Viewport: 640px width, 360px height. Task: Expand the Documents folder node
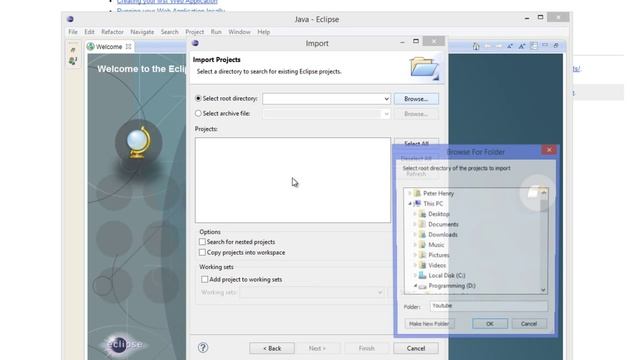point(415,224)
